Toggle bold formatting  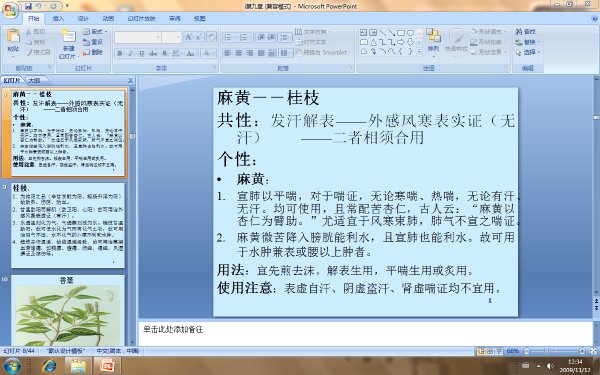click(x=120, y=54)
